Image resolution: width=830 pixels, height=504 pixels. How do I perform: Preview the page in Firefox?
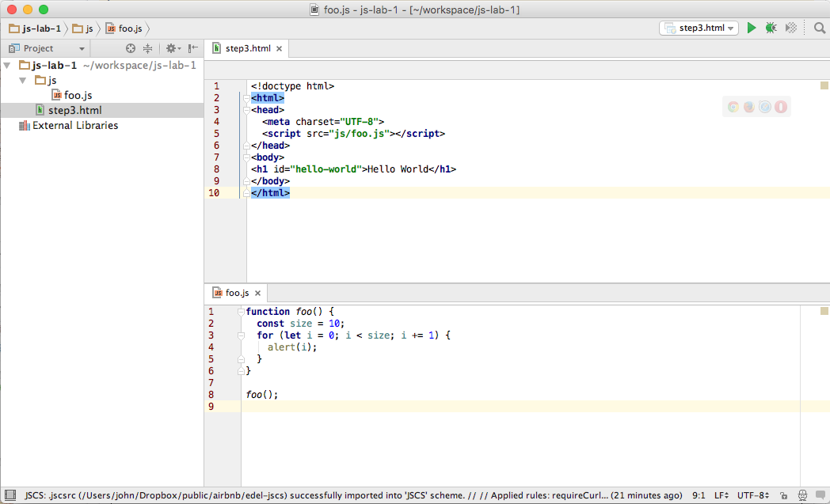[x=749, y=107]
